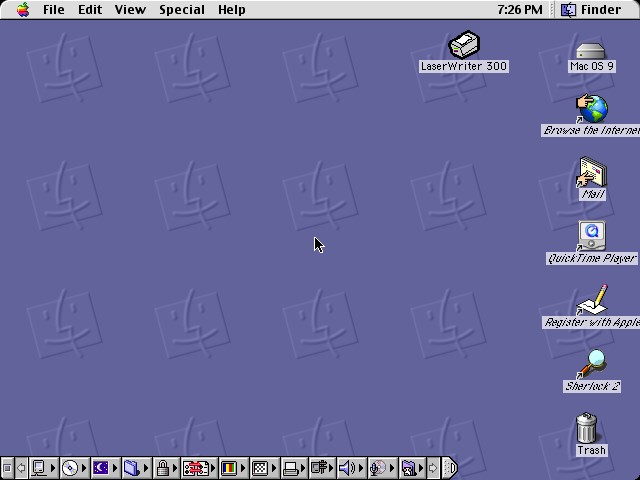
Task: Open the Special menu
Action: tap(182, 9)
